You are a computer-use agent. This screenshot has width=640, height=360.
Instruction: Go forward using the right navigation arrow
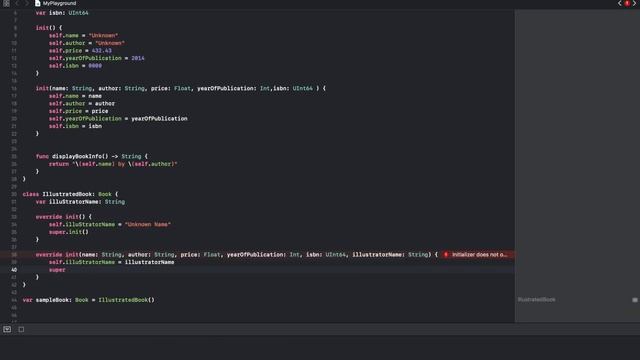pos(27,3)
